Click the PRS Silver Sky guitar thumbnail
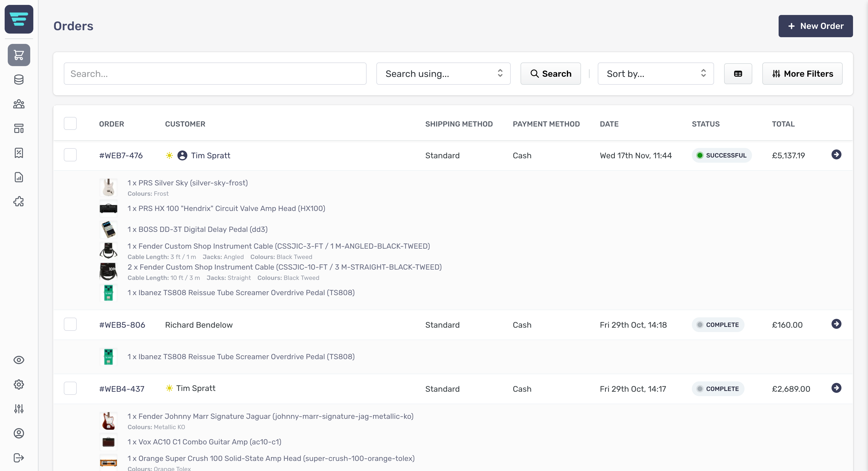The image size is (868, 471). coord(109,187)
